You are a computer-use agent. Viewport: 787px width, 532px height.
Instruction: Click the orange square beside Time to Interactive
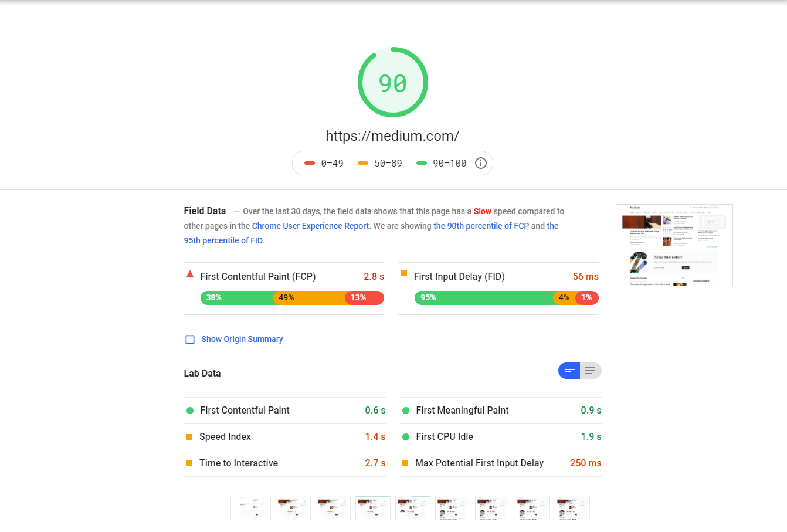point(189,463)
